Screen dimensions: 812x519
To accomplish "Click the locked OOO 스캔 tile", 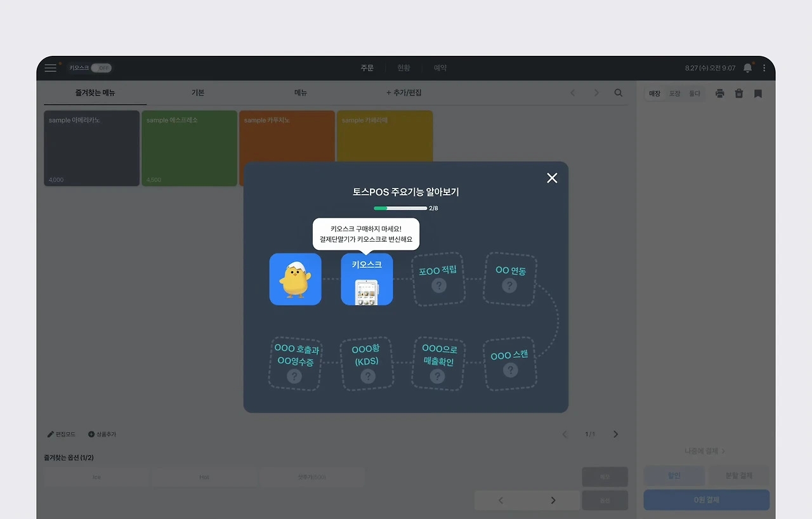I will [510, 364].
